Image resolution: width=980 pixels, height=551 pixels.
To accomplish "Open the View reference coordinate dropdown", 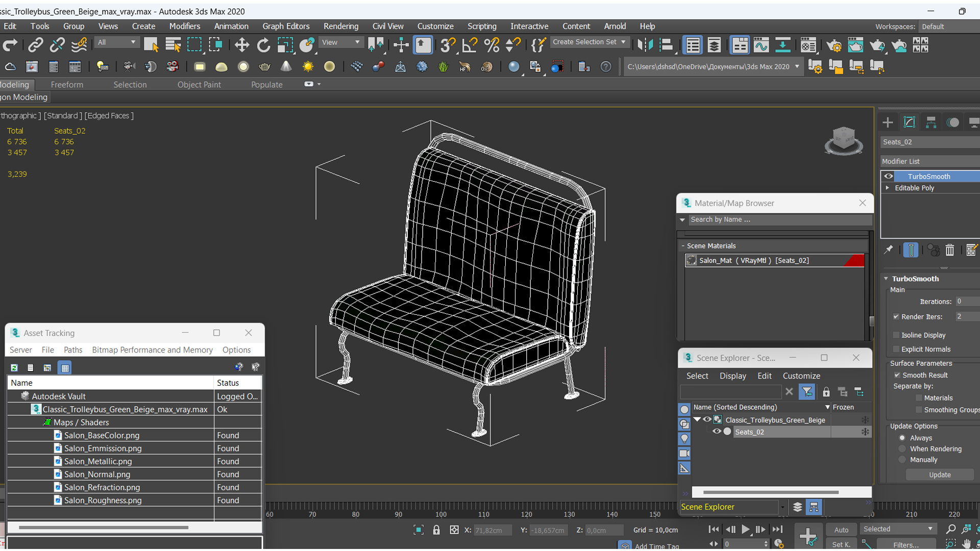I will pyautogui.click(x=340, y=42).
